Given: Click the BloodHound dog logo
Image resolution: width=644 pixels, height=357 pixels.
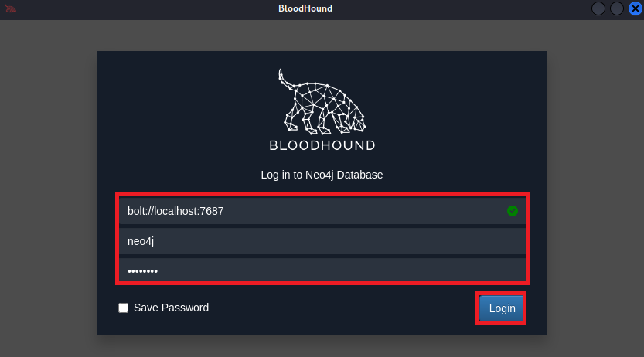Looking at the screenshot, I should [x=321, y=100].
